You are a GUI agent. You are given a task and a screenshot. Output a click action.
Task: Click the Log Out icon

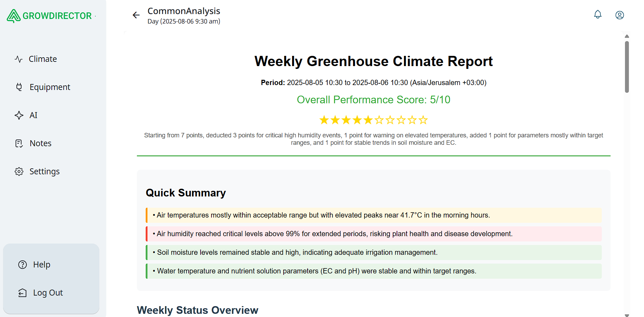pos(23,293)
